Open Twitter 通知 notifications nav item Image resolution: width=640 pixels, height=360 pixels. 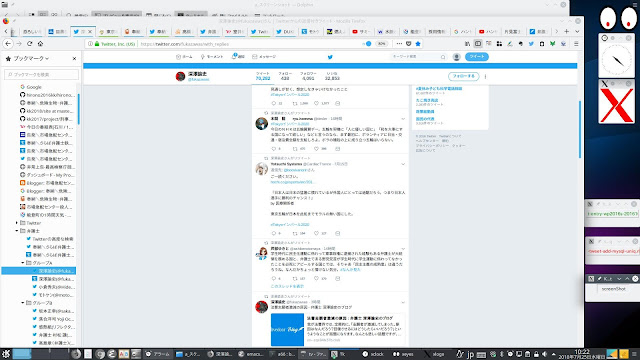click(x=238, y=57)
